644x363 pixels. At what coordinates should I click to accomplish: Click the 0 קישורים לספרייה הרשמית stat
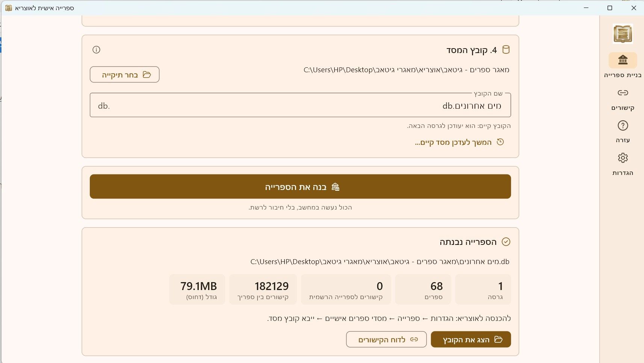[346, 289]
